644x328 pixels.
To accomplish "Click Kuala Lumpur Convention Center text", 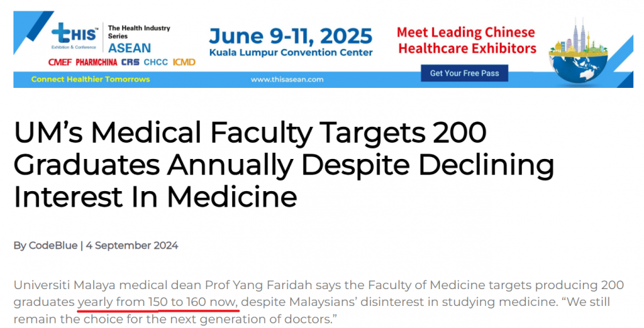I will pyautogui.click(x=290, y=52).
